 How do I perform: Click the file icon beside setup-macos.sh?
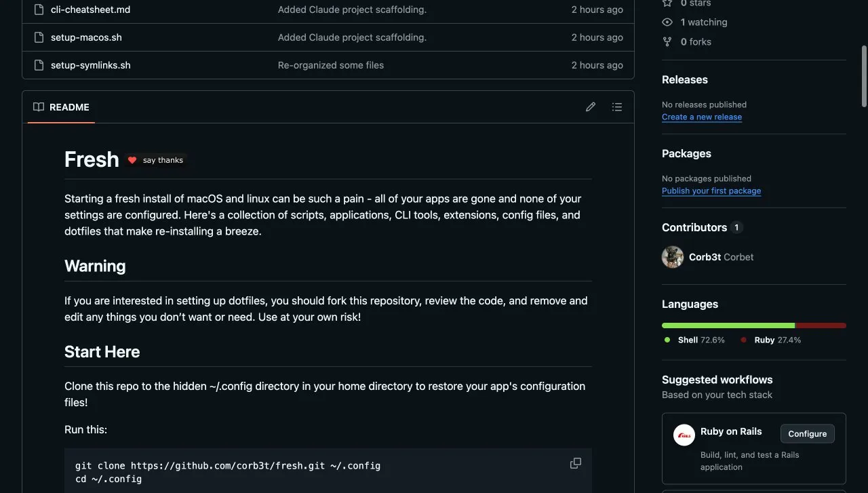38,37
